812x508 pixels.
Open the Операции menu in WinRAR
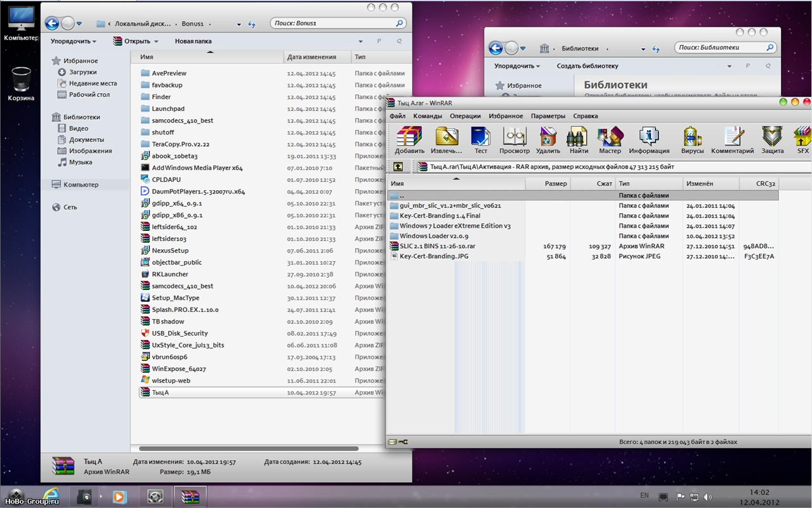click(465, 116)
